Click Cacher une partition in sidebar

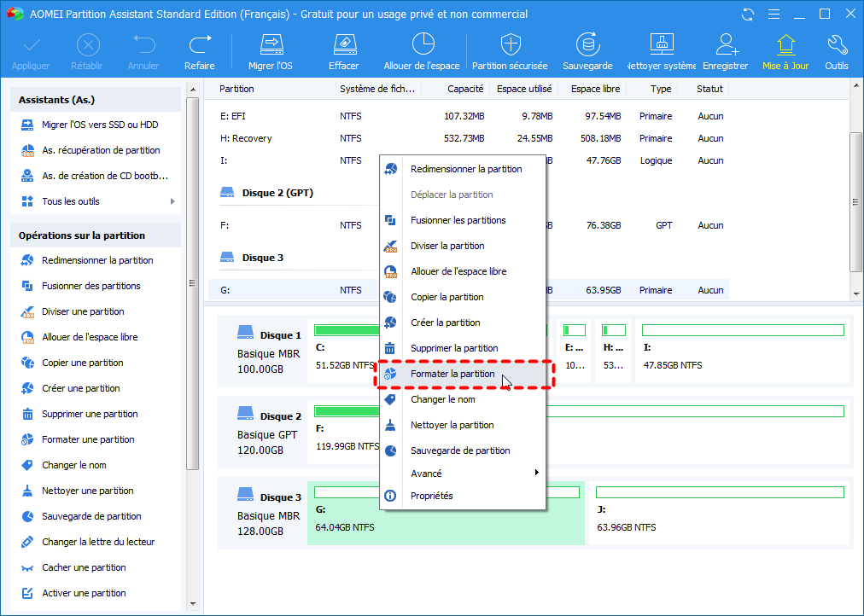pyautogui.click(x=96, y=567)
